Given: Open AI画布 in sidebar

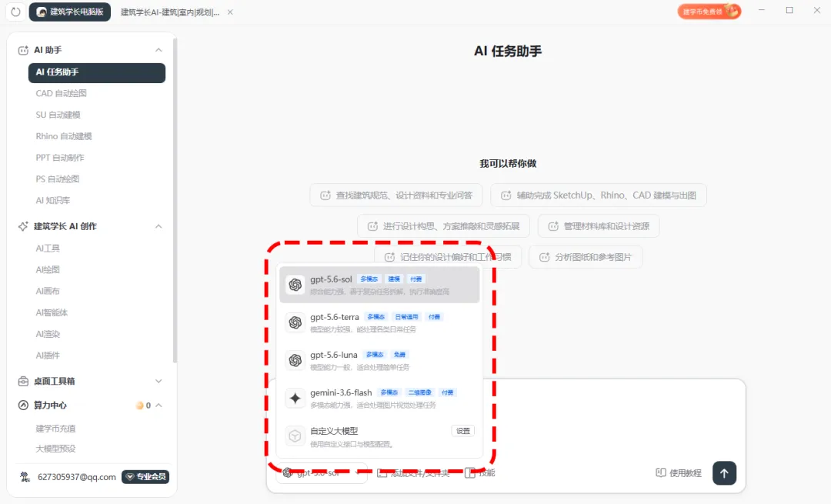Looking at the screenshot, I should point(48,291).
